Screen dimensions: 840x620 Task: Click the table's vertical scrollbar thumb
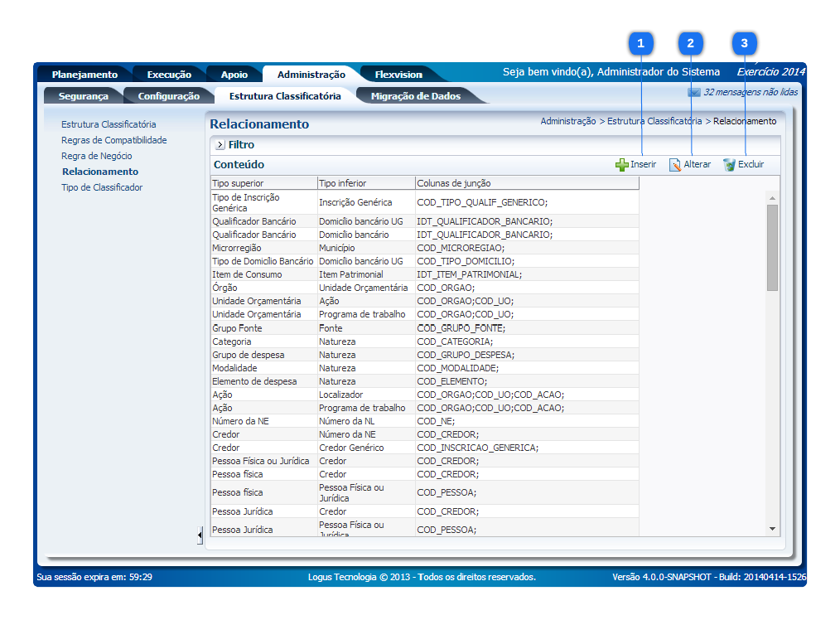tap(772, 247)
